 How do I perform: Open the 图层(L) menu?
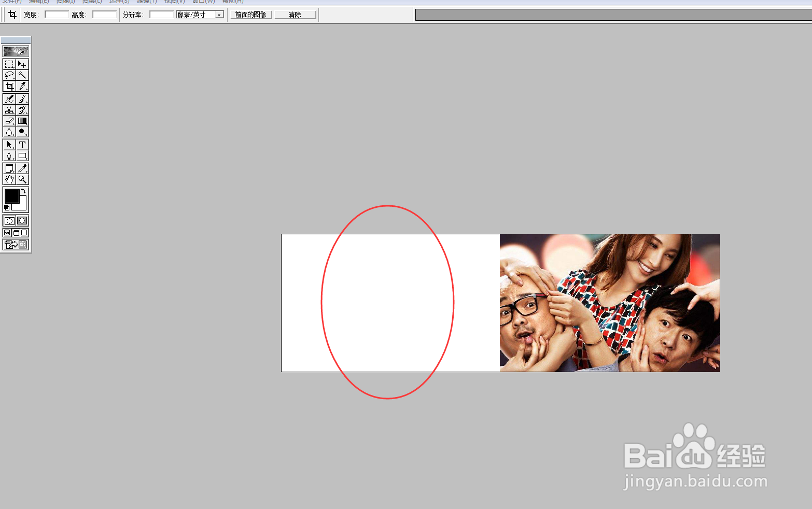pyautogui.click(x=92, y=2)
